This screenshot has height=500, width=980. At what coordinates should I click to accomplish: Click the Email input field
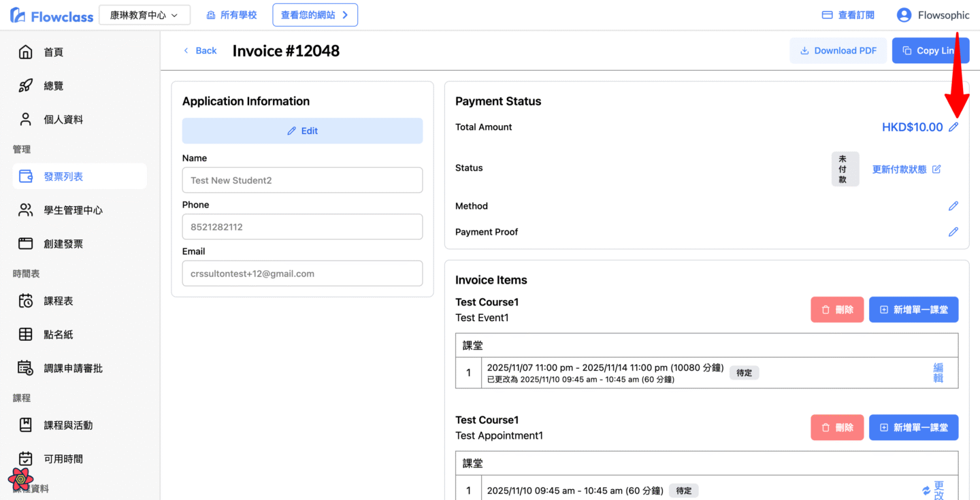[x=302, y=273]
